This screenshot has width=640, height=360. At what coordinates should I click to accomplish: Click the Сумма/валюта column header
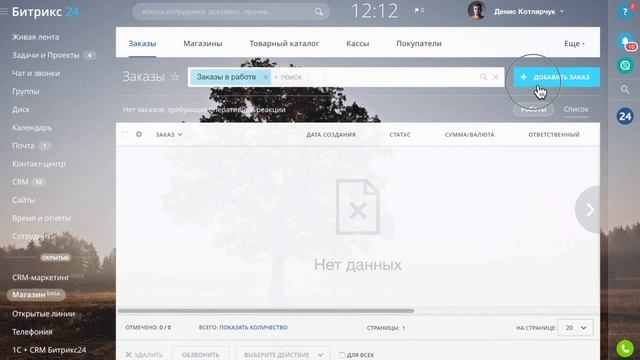pos(469,134)
